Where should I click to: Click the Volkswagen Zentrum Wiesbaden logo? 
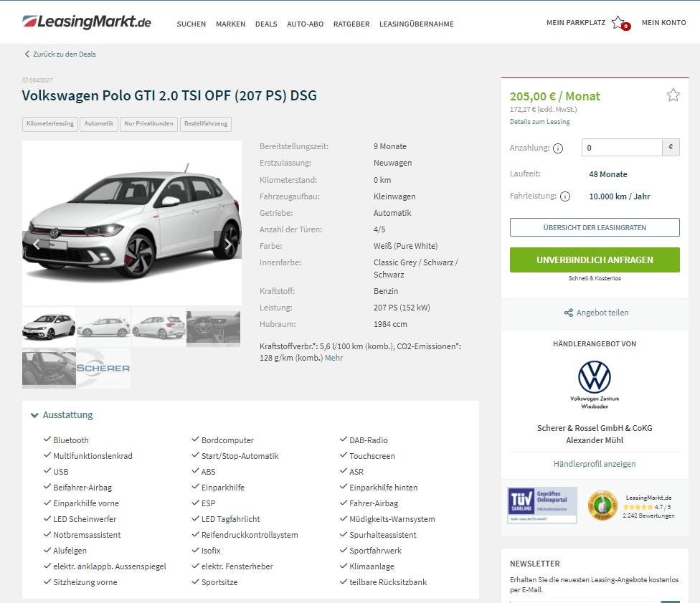[595, 384]
